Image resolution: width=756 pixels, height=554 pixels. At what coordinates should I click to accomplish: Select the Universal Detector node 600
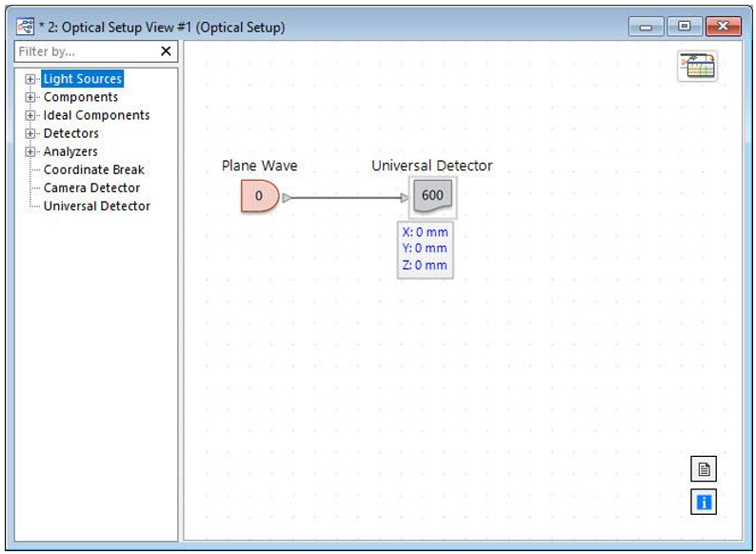click(x=432, y=197)
